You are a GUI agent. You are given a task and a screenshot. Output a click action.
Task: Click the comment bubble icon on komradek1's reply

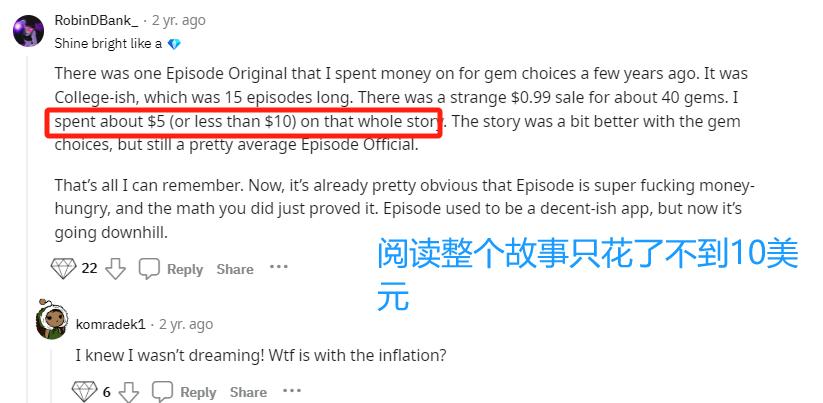tap(162, 392)
